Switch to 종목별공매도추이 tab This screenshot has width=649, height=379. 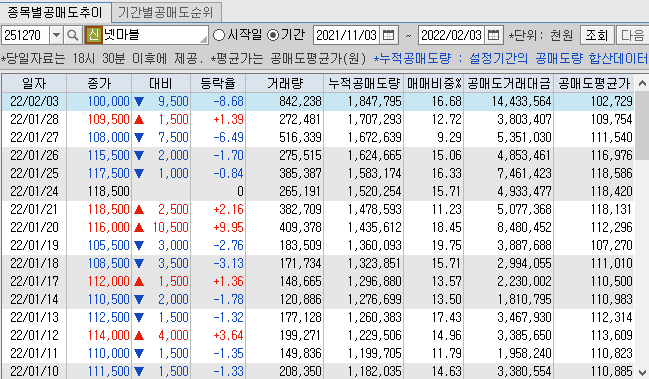(x=55, y=12)
